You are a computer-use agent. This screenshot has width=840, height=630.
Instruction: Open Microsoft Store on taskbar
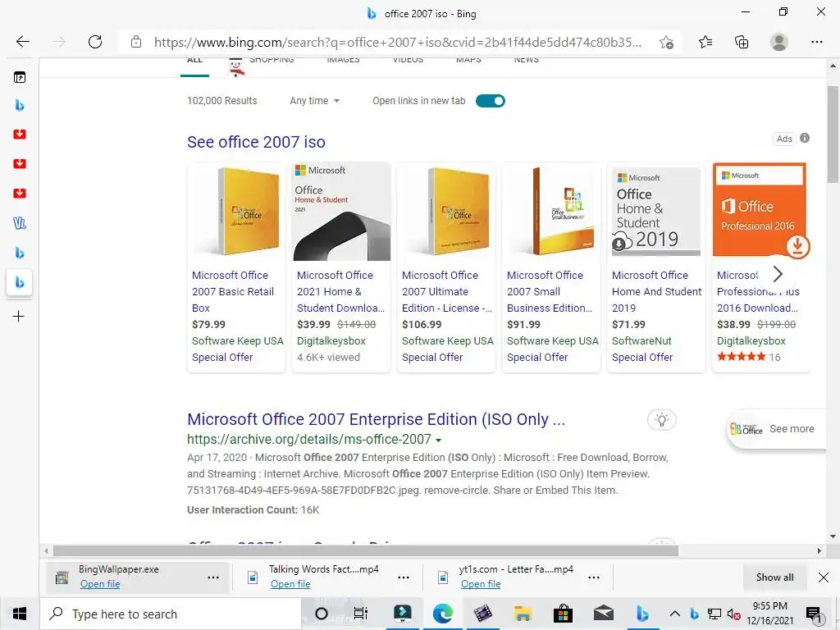(563, 614)
